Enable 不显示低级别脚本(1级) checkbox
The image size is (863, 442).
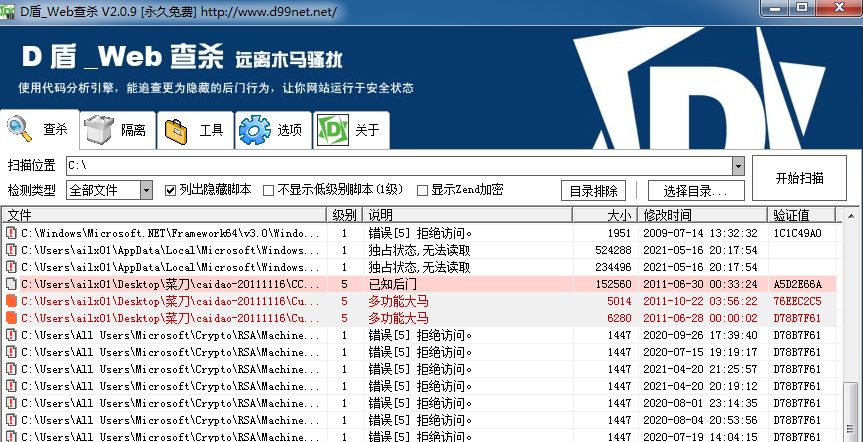[x=268, y=190]
